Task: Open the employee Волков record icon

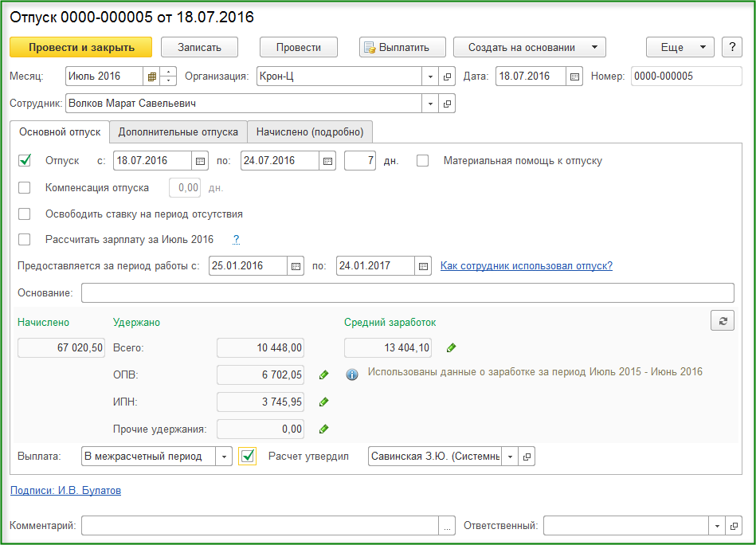Action: (x=447, y=104)
